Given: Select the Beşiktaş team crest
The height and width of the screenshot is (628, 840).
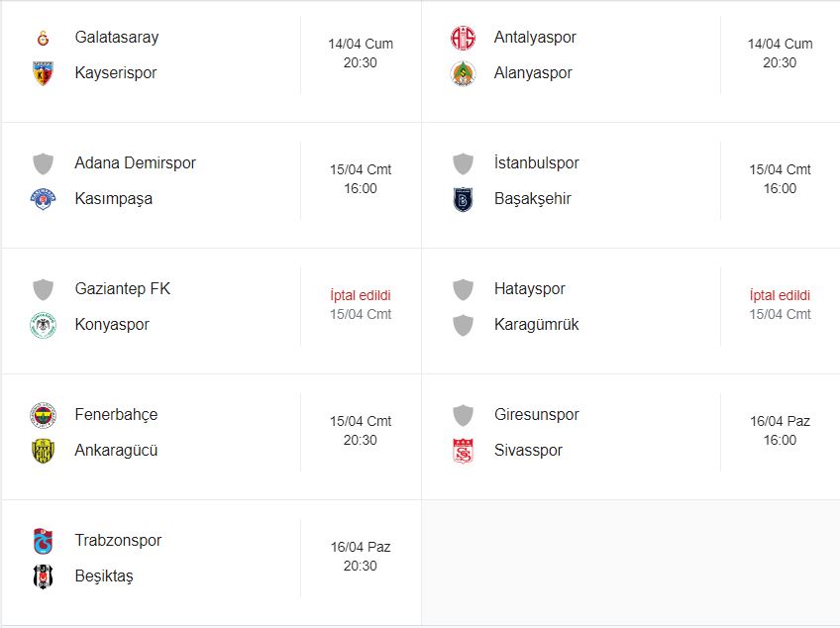Looking at the screenshot, I should pos(43,576).
